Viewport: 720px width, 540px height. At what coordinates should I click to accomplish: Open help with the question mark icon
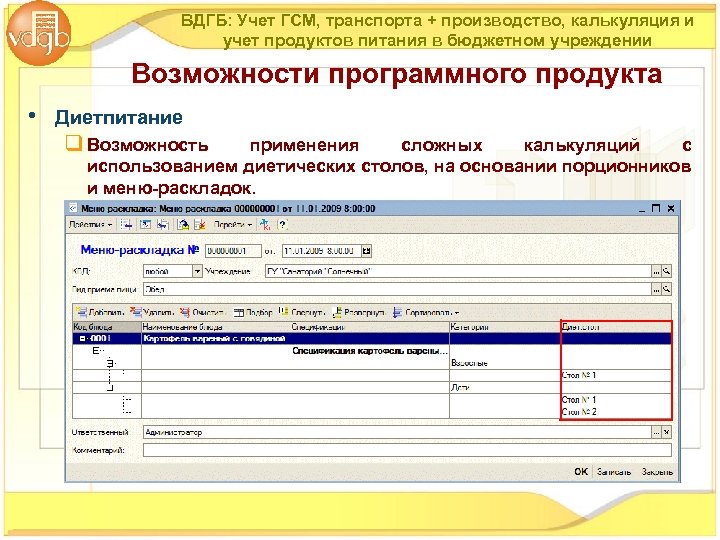(282, 225)
